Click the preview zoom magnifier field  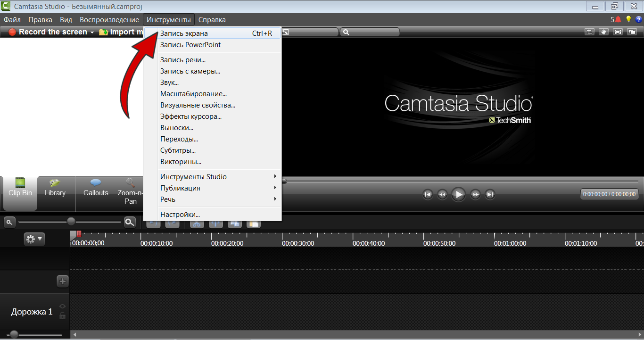tap(370, 32)
